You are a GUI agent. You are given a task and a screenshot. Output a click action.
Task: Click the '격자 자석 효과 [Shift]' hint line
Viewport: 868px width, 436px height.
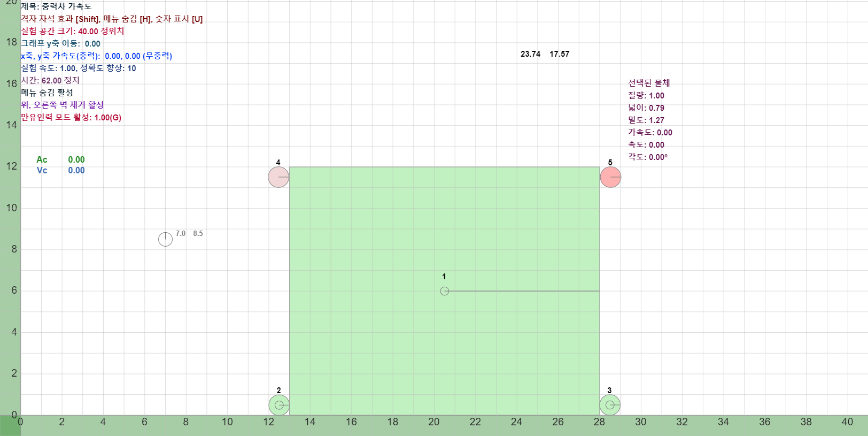(x=112, y=19)
